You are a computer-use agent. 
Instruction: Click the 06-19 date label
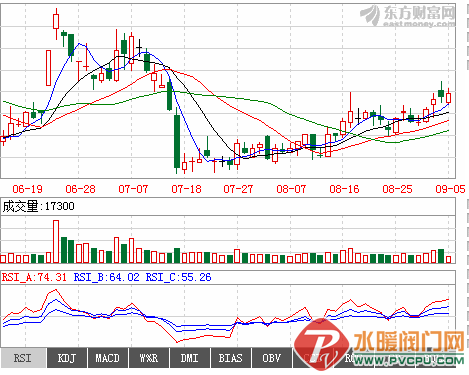(x=27, y=189)
